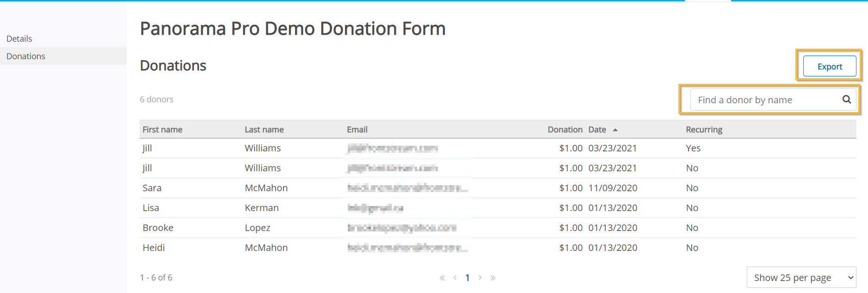
Task: Sort by the Email column header
Action: [357, 130]
